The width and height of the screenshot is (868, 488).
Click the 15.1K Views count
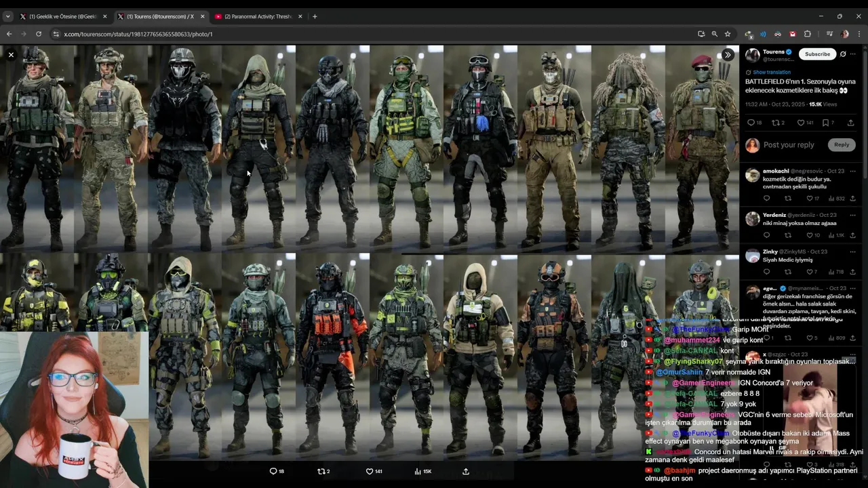(823, 104)
